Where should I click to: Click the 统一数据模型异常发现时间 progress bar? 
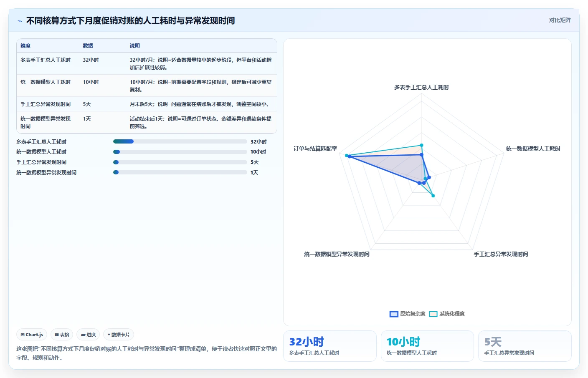point(180,172)
